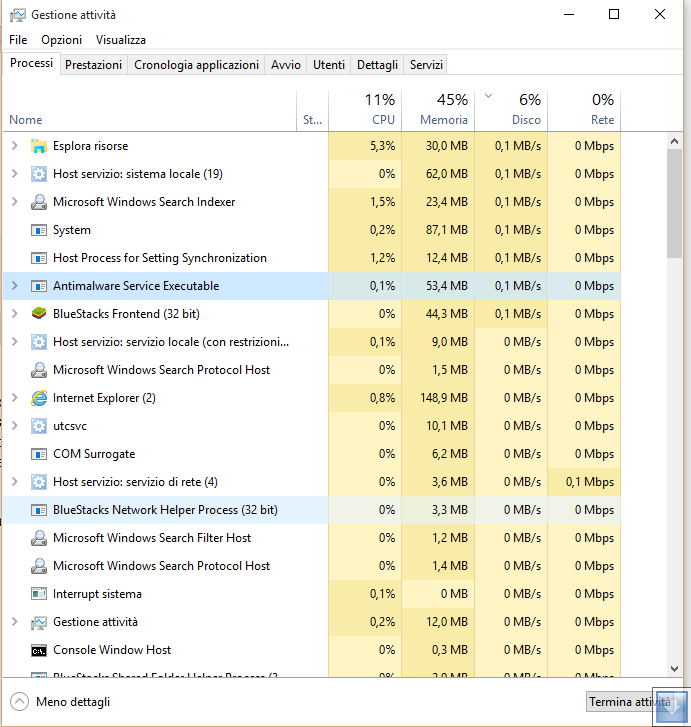
Task: Switch to the Dettagli tab
Action: 377,65
